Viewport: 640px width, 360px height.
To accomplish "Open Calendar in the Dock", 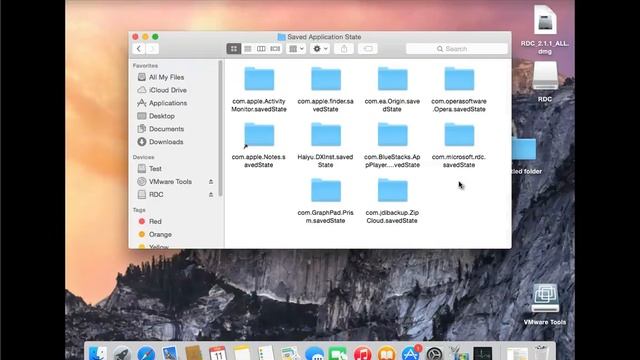I will [218, 353].
